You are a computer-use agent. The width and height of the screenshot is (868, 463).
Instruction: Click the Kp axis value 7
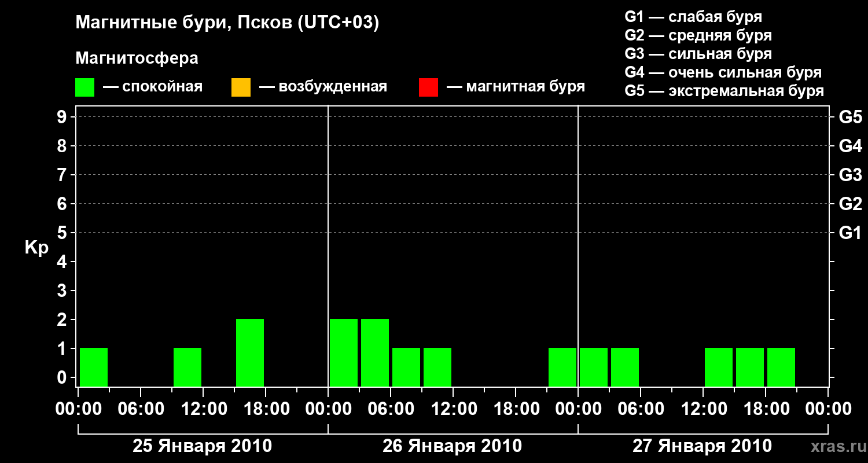[x=63, y=175]
